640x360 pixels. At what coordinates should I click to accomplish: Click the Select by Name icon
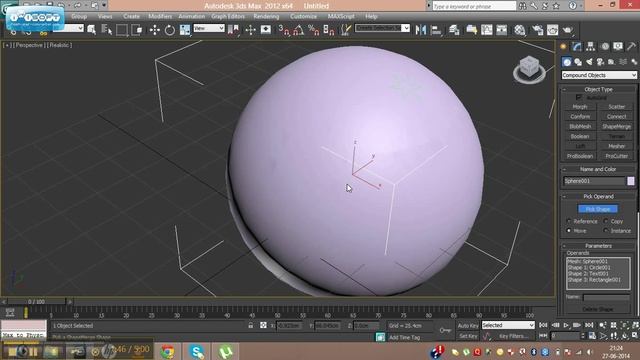(107, 30)
